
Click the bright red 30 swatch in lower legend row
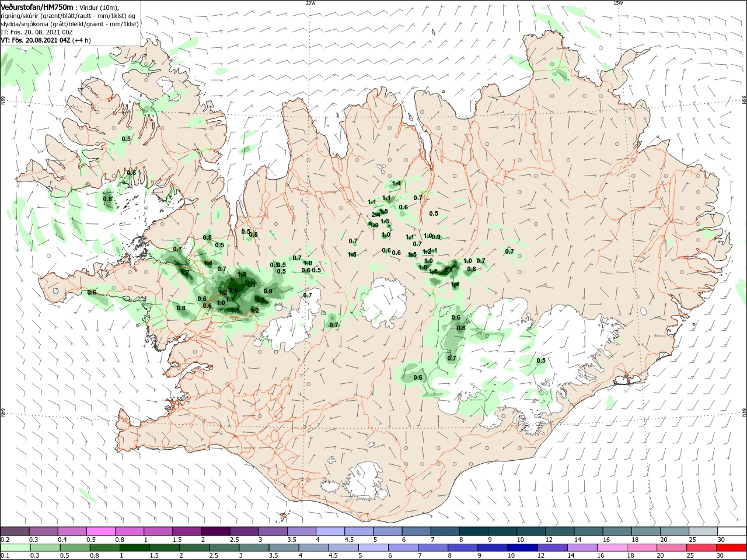[x=732, y=548]
